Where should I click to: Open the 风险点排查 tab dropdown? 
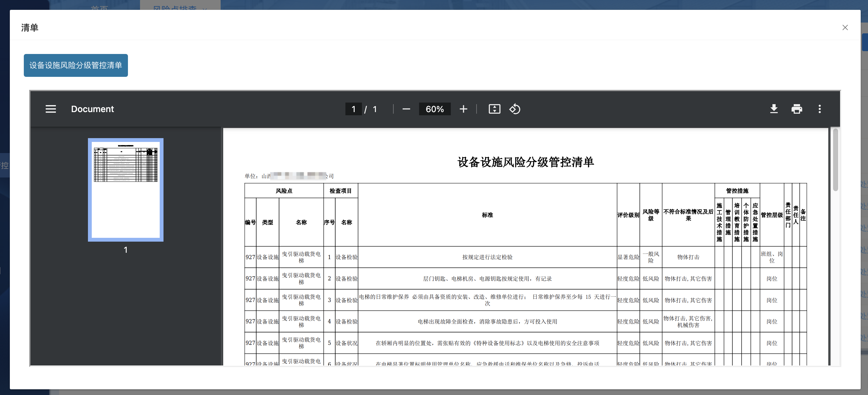[x=205, y=8]
